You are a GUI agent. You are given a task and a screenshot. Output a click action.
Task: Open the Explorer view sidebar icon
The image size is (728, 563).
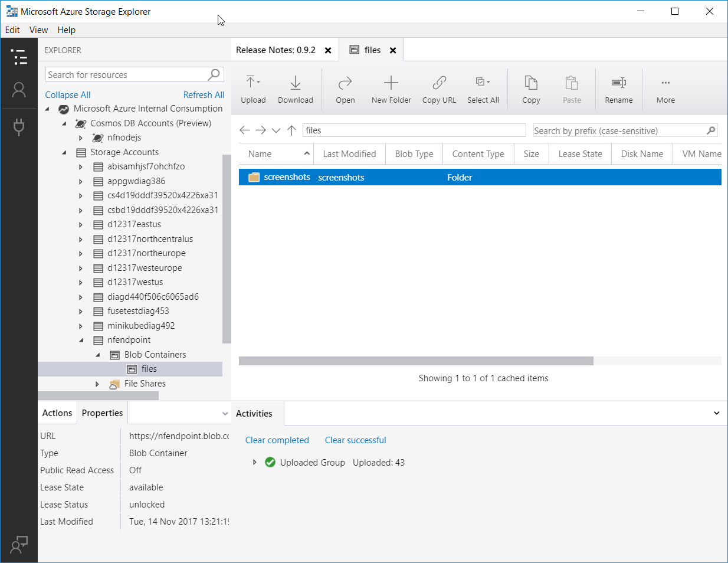(x=19, y=57)
